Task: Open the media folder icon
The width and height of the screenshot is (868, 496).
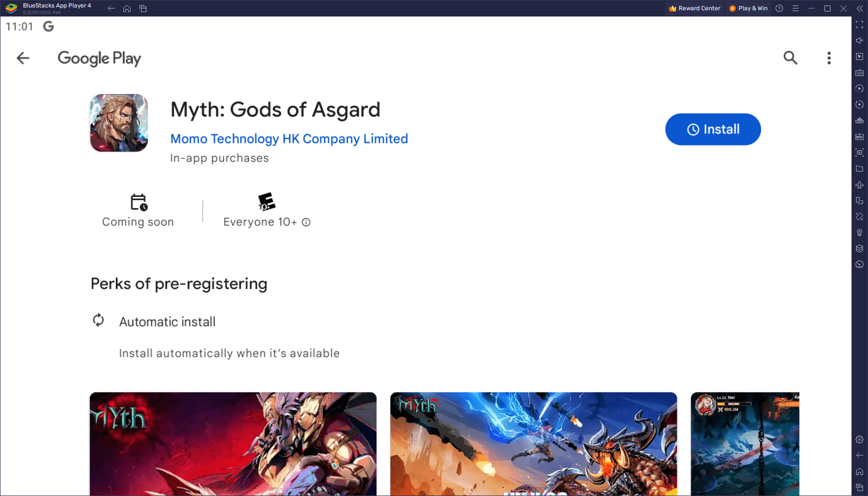Action: pyautogui.click(x=860, y=168)
